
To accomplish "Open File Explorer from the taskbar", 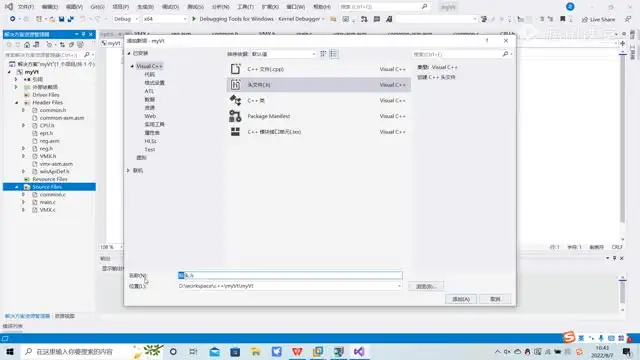I will pos(256,351).
